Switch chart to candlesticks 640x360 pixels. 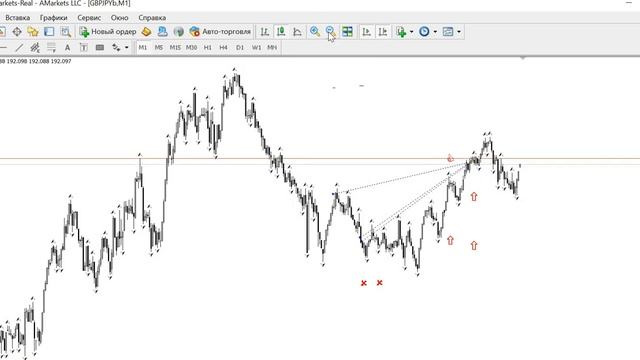(281, 31)
